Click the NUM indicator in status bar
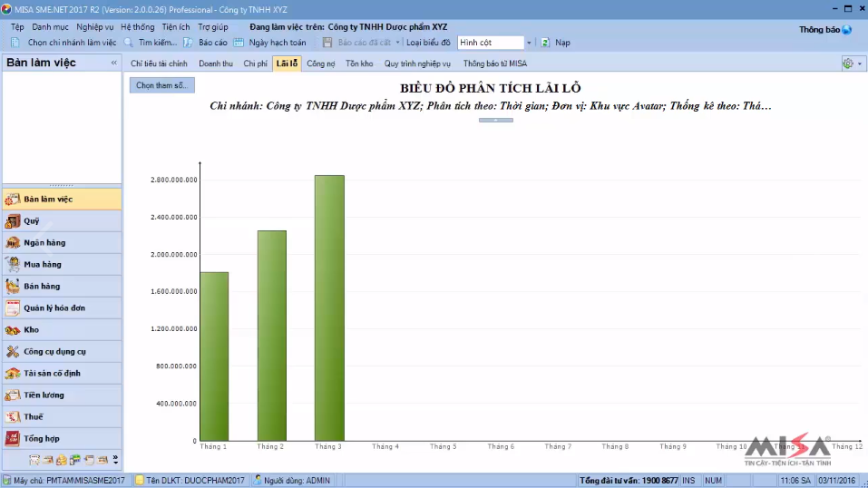Viewport: 868px width, 488px height. tap(713, 481)
